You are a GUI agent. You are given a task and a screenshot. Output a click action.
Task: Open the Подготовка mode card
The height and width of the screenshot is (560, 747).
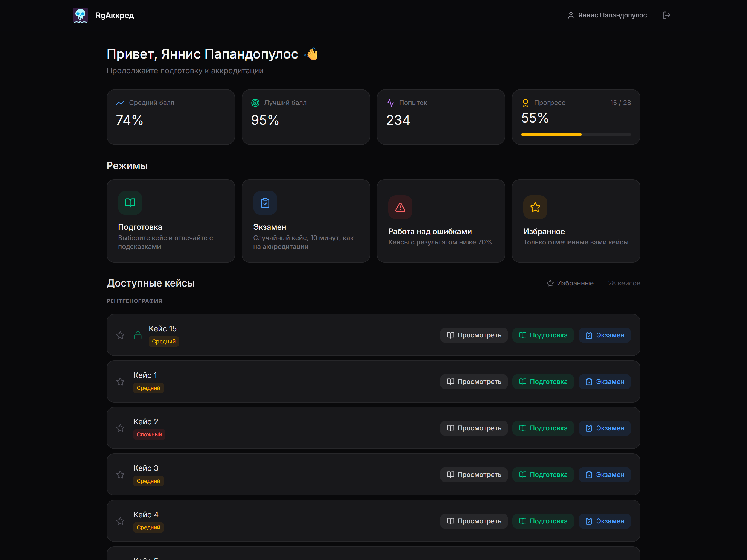[x=171, y=221]
